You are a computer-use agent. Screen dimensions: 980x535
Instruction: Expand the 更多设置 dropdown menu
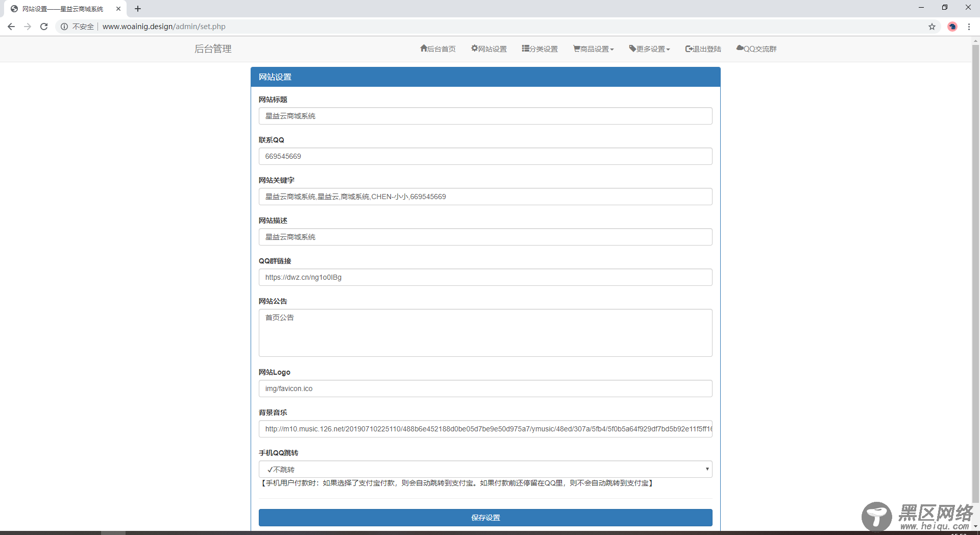(x=650, y=49)
